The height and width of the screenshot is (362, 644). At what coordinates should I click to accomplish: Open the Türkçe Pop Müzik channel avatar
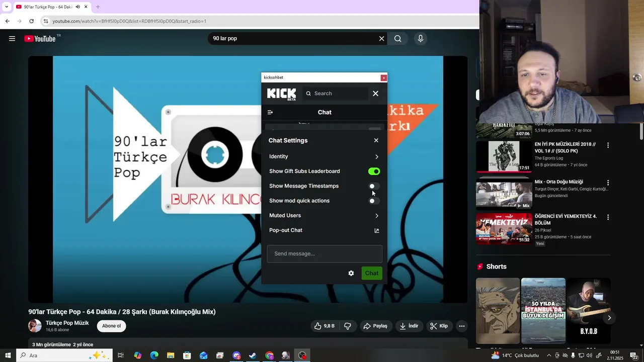(x=35, y=326)
